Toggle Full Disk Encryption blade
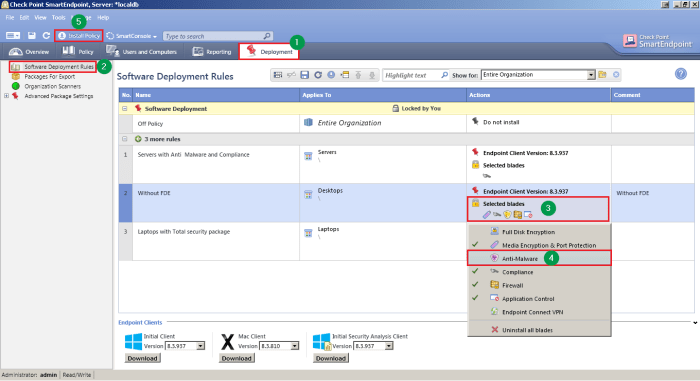700x381 pixels. (539, 232)
